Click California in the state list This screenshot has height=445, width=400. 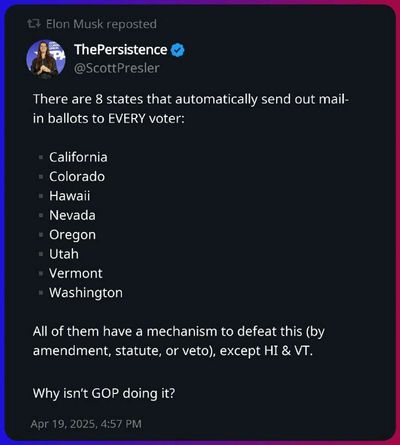pyautogui.click(x=78, y=157)
